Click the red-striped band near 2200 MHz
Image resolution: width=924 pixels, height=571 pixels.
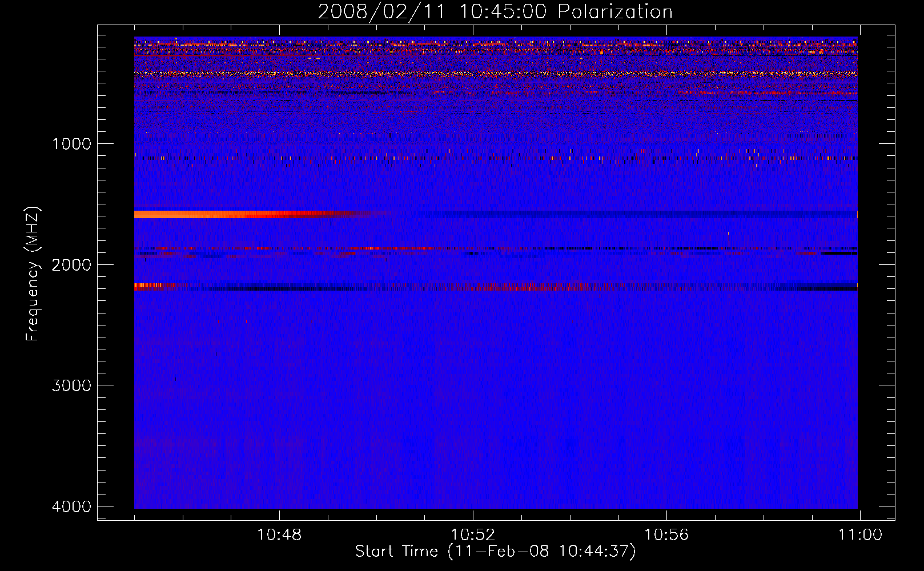pyautogui.click(x=496, y=287)
